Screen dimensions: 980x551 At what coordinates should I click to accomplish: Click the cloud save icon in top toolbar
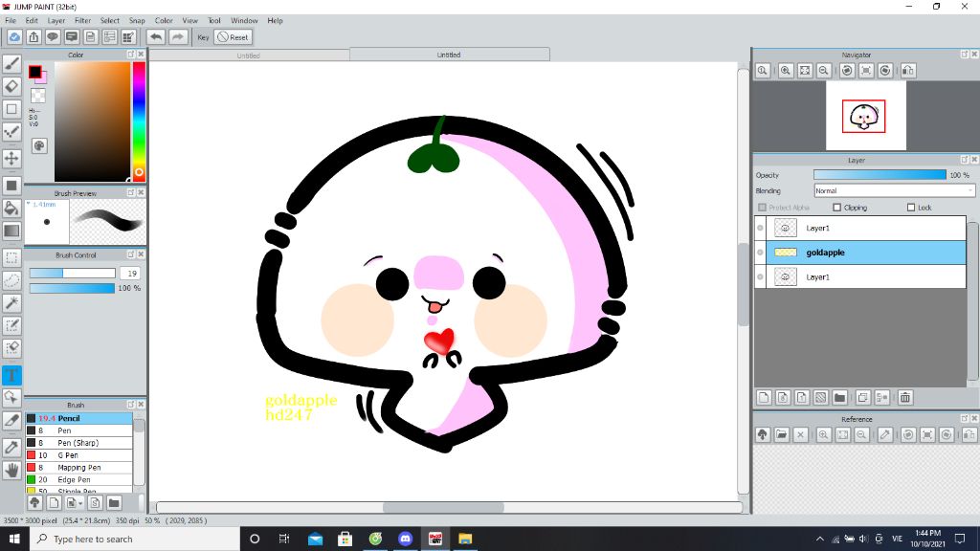click(x=14, y=37)
